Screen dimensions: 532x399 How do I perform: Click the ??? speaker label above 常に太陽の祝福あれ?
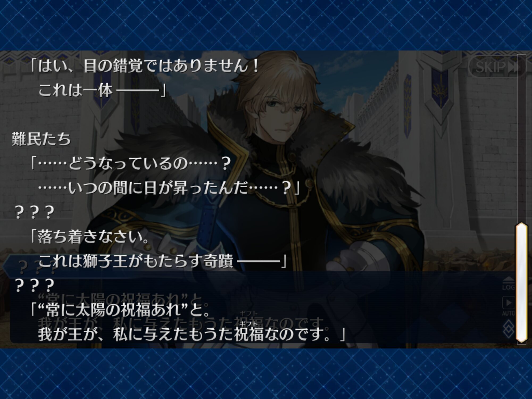coord(35,285)
